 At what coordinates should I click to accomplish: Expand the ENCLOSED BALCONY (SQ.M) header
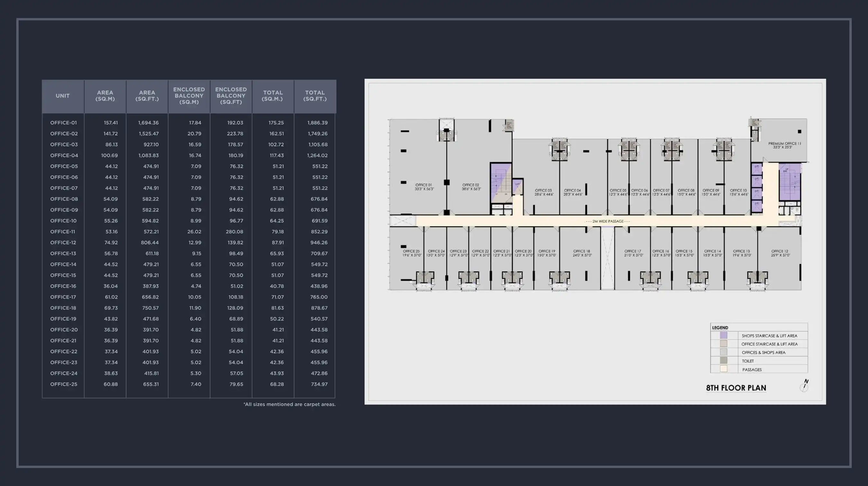(189, 96)
